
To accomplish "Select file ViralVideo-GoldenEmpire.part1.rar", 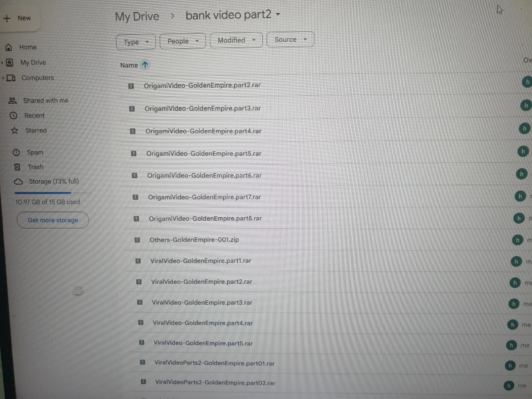I will point(201,261).
